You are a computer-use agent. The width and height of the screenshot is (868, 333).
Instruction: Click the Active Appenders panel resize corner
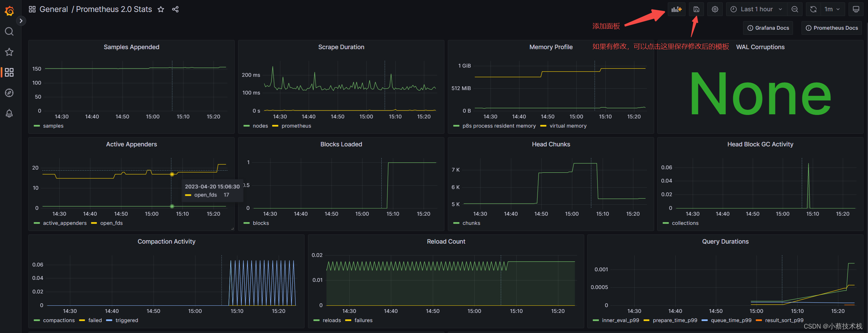pos(233,229)
